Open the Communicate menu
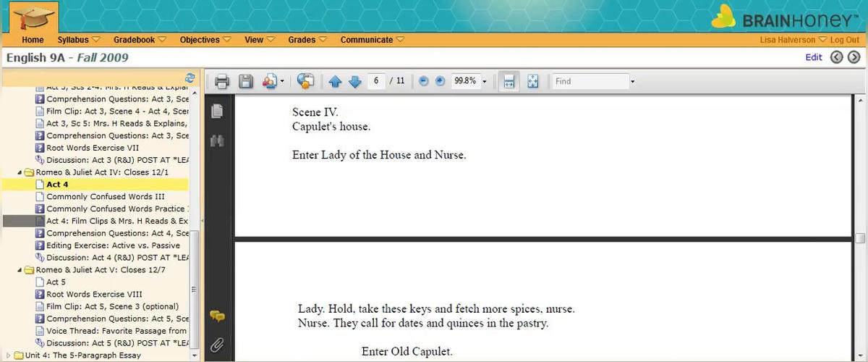This screenshot has width=868, height=362. click(372, 40)
